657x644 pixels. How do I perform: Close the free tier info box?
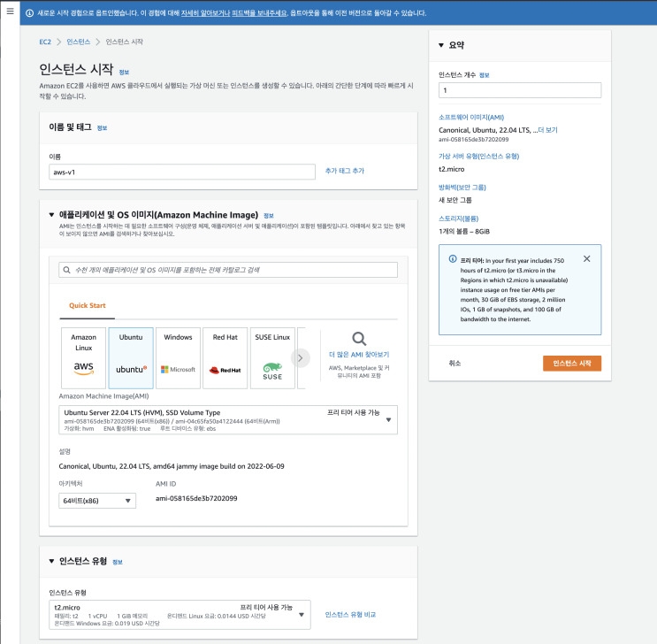point(586,258)
